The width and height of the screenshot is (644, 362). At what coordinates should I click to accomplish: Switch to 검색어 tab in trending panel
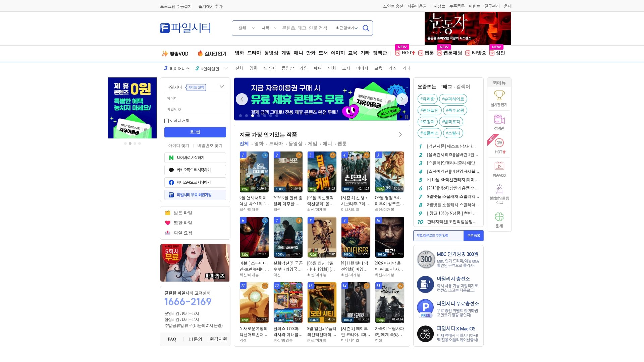(x=463, y=87)
